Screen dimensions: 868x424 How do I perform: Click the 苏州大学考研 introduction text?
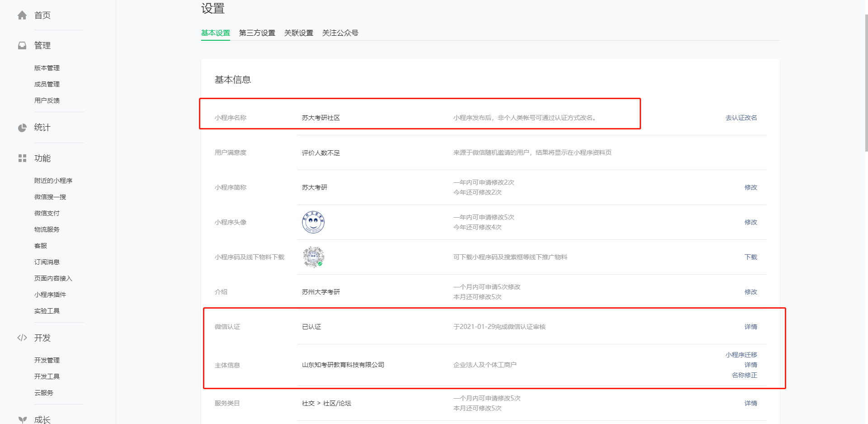321,292
